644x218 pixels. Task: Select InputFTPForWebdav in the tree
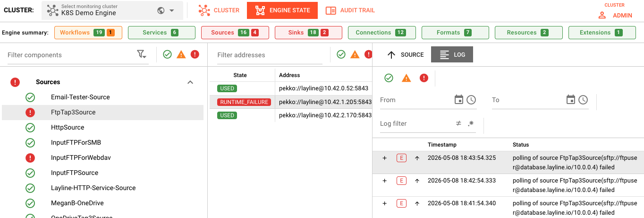click(x=81, y=157)
